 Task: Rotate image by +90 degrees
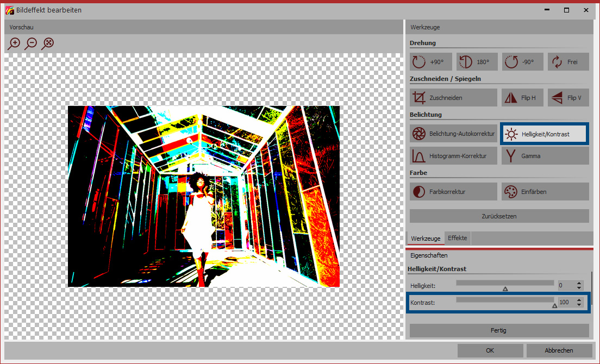click(430, 62)
